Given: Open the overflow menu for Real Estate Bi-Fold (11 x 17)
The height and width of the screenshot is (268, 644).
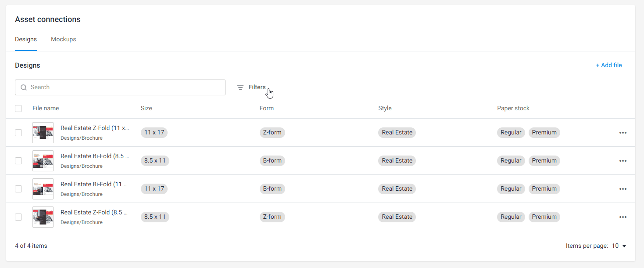Looking at the screenshot, I should coord(623,188).
